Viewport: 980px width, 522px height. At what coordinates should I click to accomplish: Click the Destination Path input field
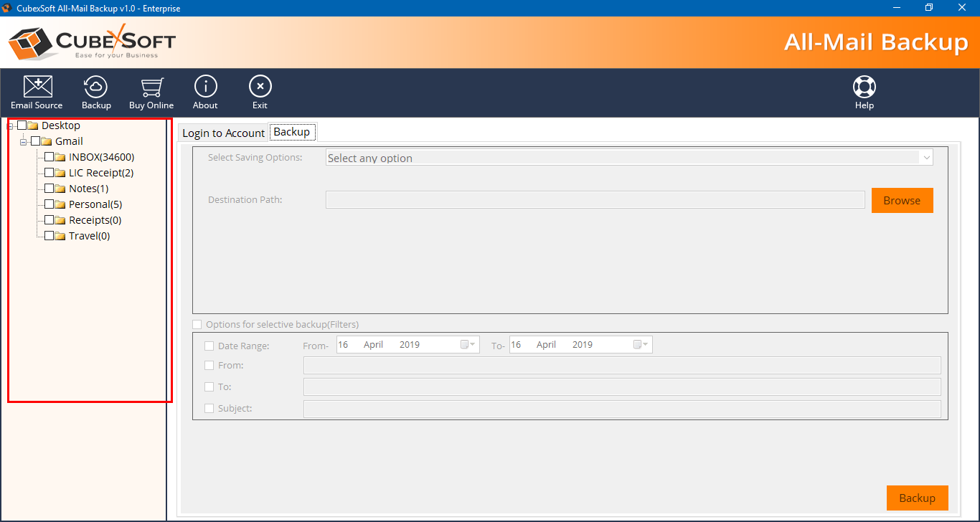(x=595, y=200)
